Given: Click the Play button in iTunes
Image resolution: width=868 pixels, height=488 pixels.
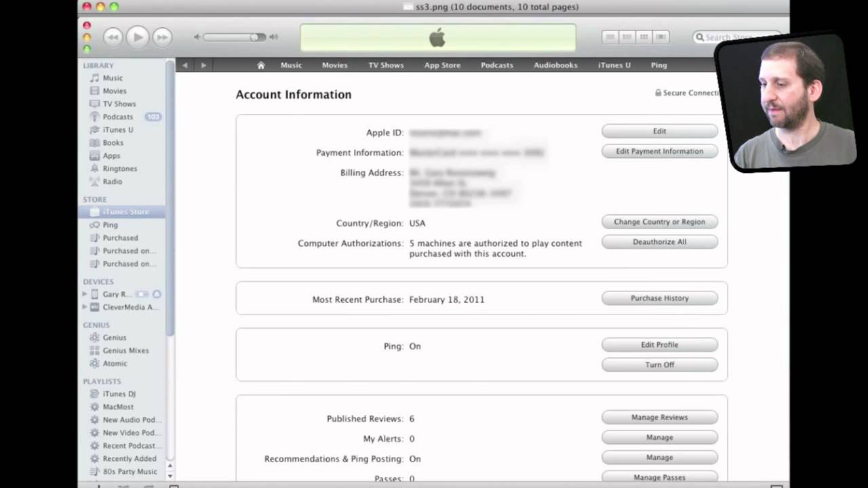Looking at the screenshot, I should coord(138,37).
